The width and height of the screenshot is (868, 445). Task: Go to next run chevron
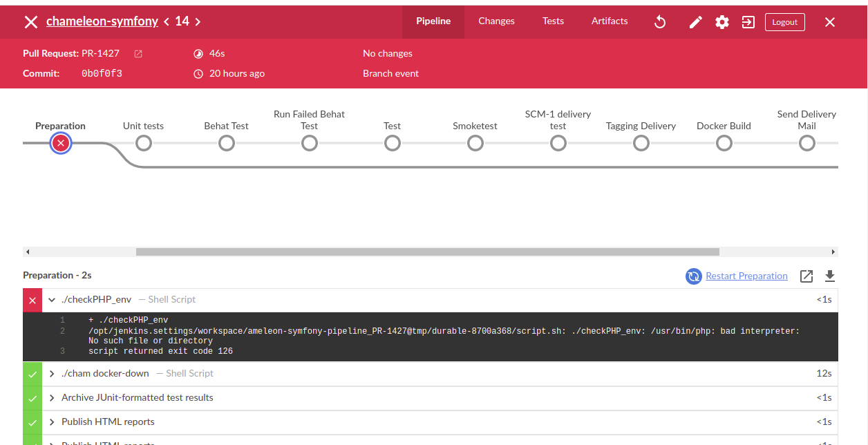198,22
